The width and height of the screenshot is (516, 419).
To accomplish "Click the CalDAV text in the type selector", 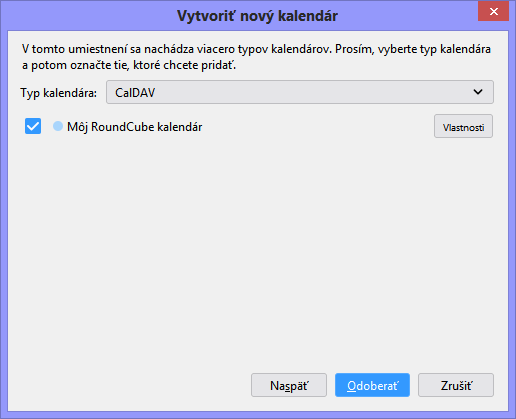I will pyautogui.click(x=135, y=93).
